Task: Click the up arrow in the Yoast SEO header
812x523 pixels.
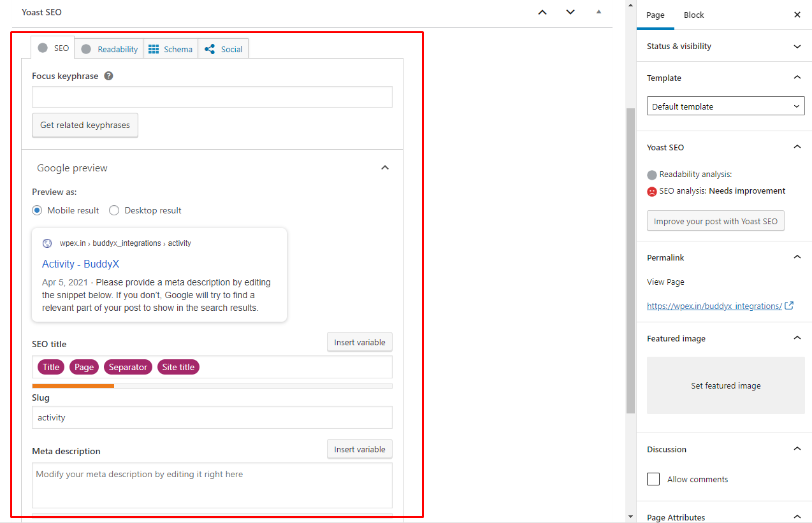Action: point(542,11)
